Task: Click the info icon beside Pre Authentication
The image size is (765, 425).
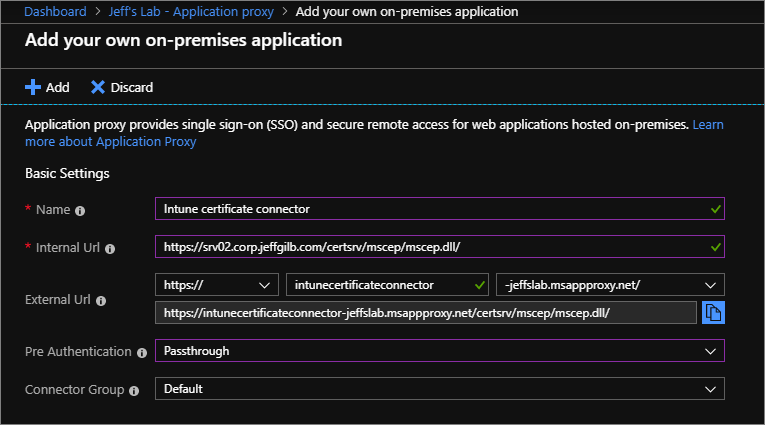Action: click(142, 353)
